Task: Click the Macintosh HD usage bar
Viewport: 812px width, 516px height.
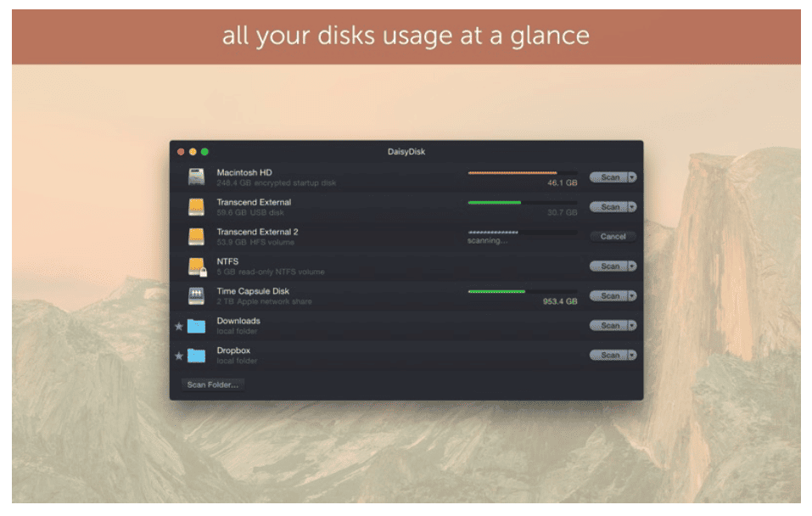Action: [x=523, y=172]
